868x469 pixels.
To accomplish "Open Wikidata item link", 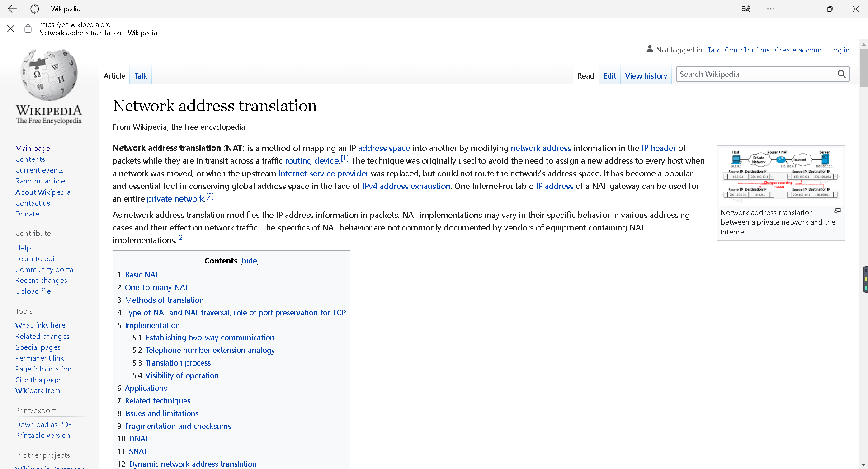I will click(38, 391).
